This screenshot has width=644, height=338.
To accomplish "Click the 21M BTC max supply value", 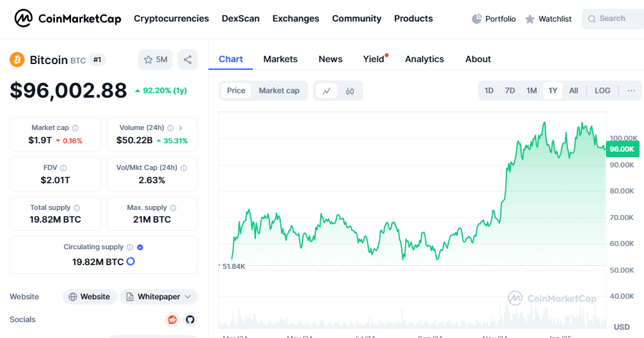I will pos(152,219).
